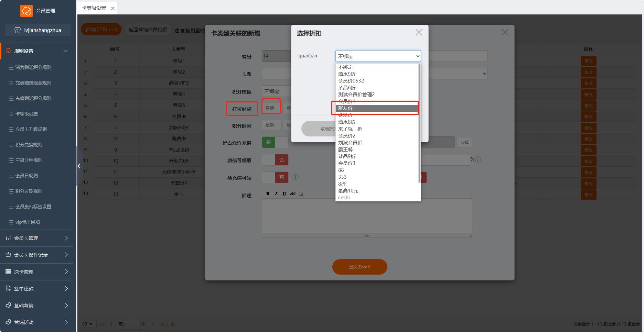644x332 pixels.
Task: Select 群友价 from the dropdown list
Action: [x=377, y=108]
